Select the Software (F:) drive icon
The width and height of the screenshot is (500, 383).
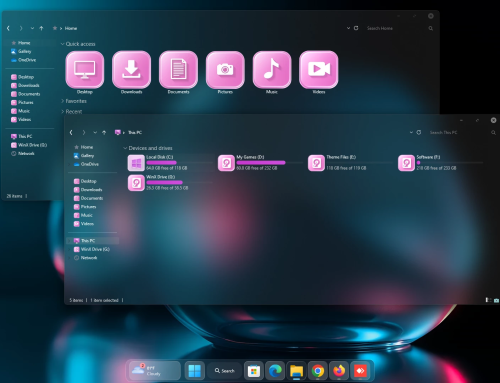406,163
